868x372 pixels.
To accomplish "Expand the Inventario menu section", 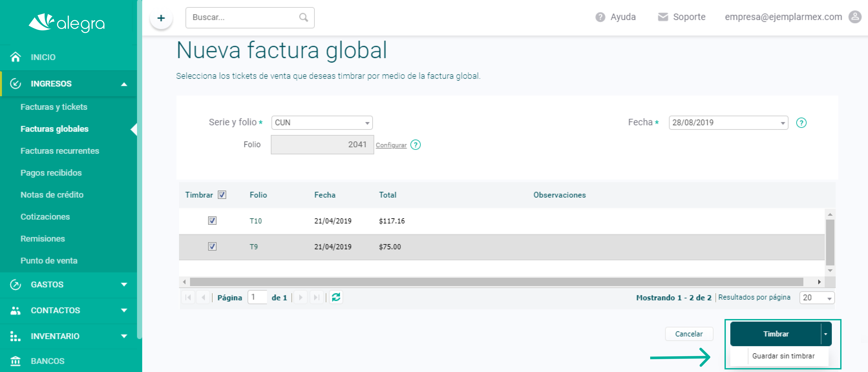I will [124, 336].
